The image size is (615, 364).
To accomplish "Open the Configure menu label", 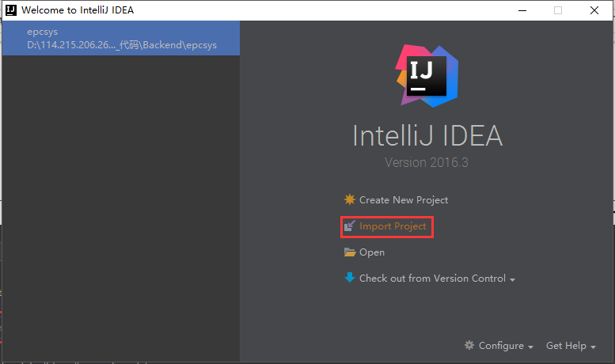I will tap(501, 346).
